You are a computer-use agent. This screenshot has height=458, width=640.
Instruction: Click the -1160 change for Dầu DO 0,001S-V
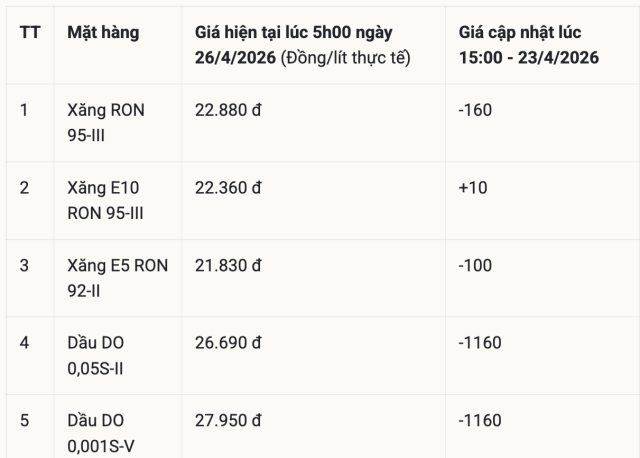(480, 420)
